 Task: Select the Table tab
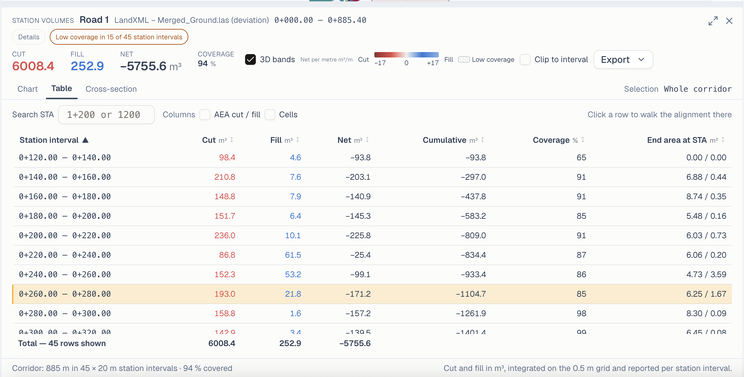coord(62,88)
